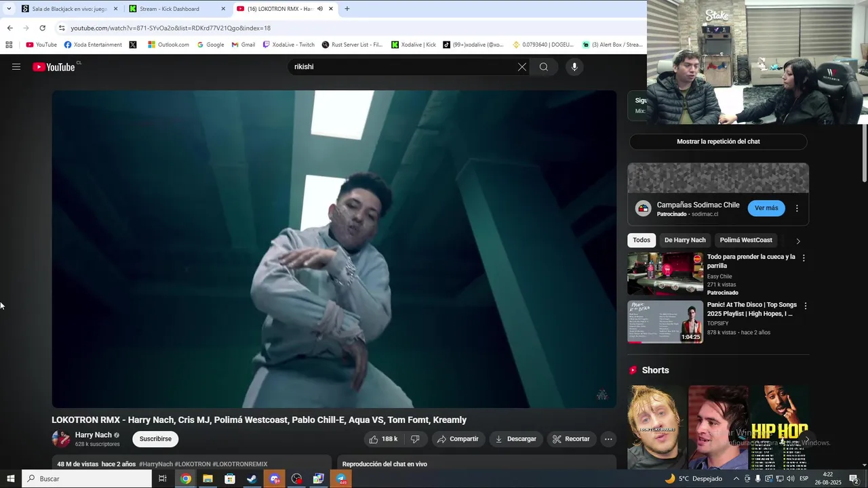The width and height of the screenshot is (868, 488).
Task: Switch to Sala de Blackjack tab
Action: pos(70,9)
